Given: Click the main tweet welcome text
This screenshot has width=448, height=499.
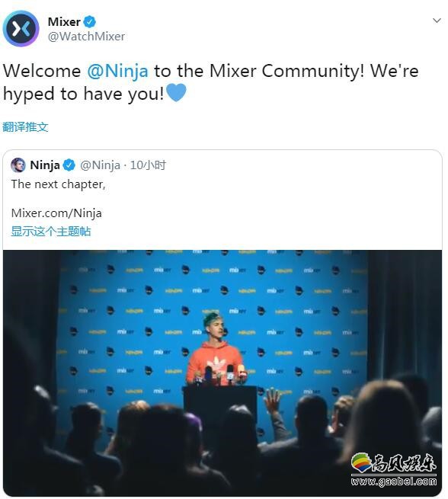Looking at the screenshot, I should click(x=210, y=82).
